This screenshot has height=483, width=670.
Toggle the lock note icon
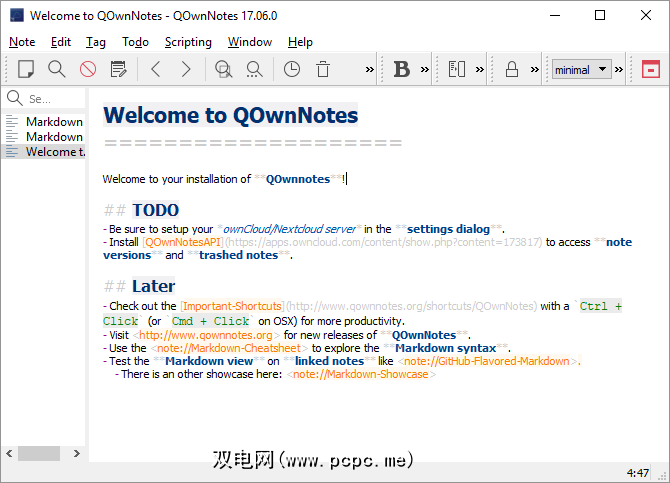coord(511,69)
